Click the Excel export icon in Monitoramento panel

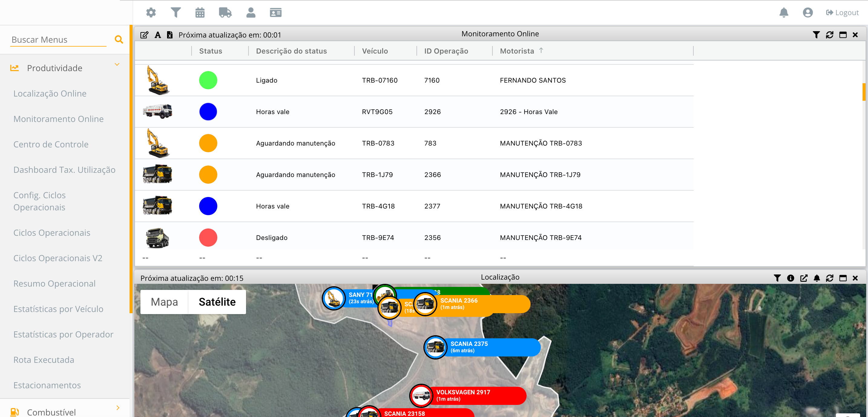point(170,35)
